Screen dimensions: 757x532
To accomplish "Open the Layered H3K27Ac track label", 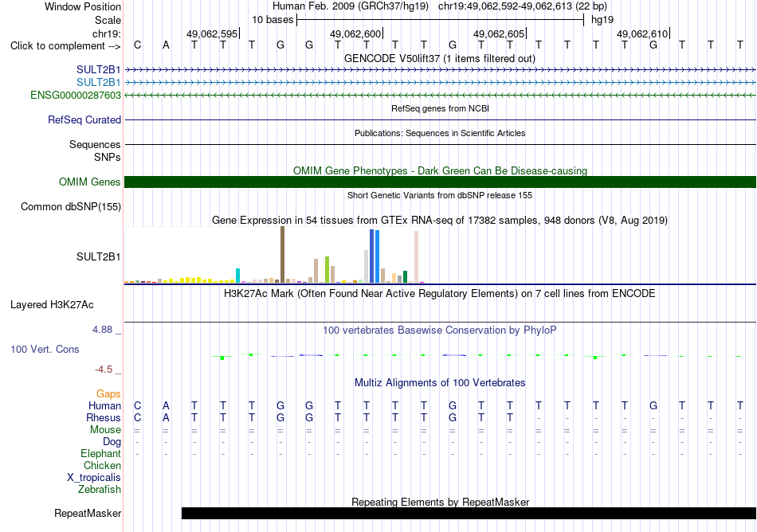I will click(52, 304).
